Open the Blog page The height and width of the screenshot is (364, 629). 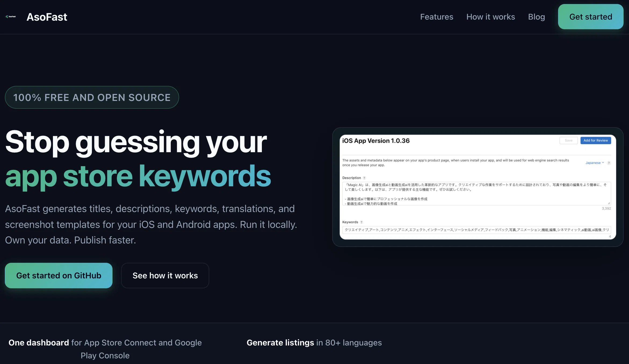[x=536, y=17]
